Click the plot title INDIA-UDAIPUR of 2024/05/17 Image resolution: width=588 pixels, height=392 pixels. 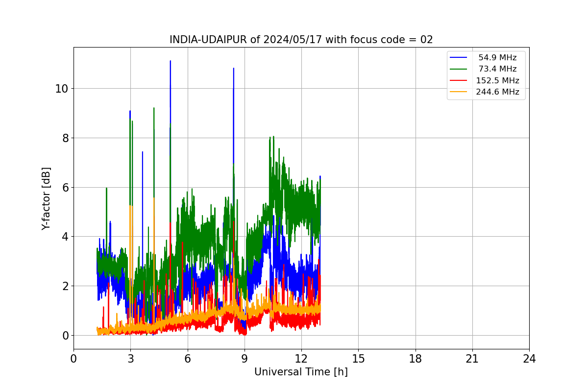pos(301,40)
